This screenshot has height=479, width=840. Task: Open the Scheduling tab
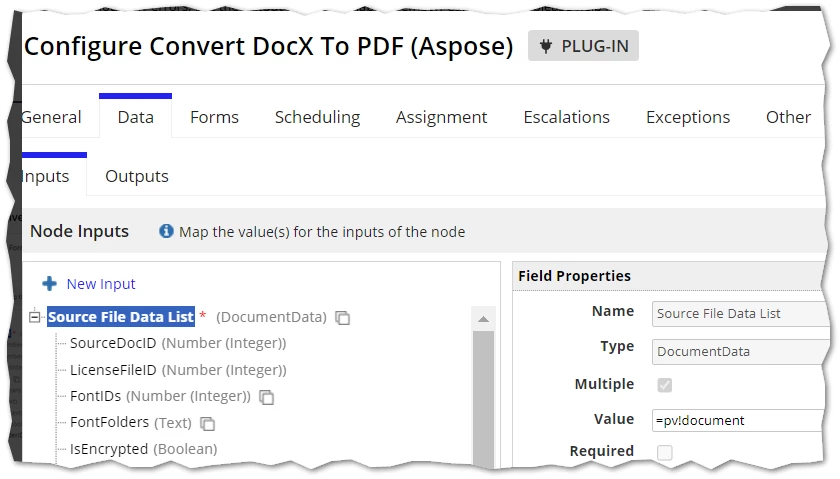point(317,117)
